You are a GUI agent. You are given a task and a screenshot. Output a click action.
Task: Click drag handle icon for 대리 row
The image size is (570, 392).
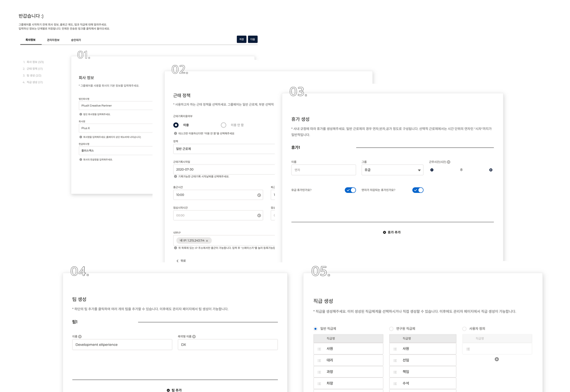click(x=319, y=360)
